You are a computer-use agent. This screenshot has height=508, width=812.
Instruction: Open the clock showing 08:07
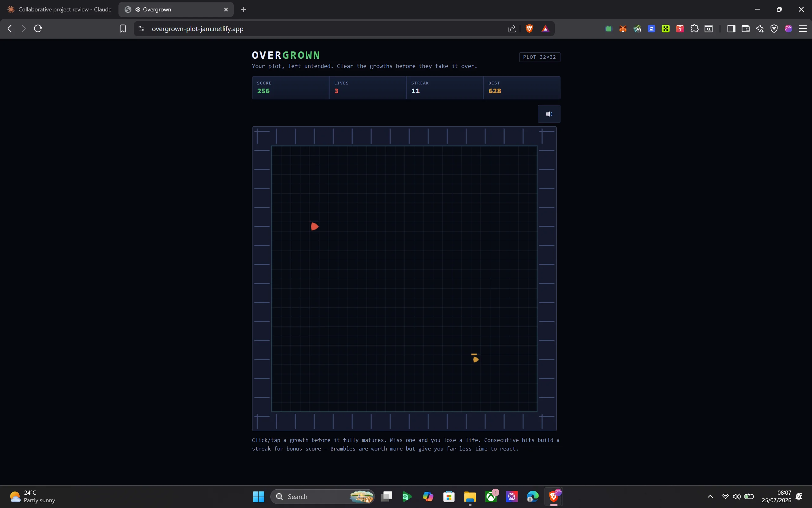click(776, 497)
